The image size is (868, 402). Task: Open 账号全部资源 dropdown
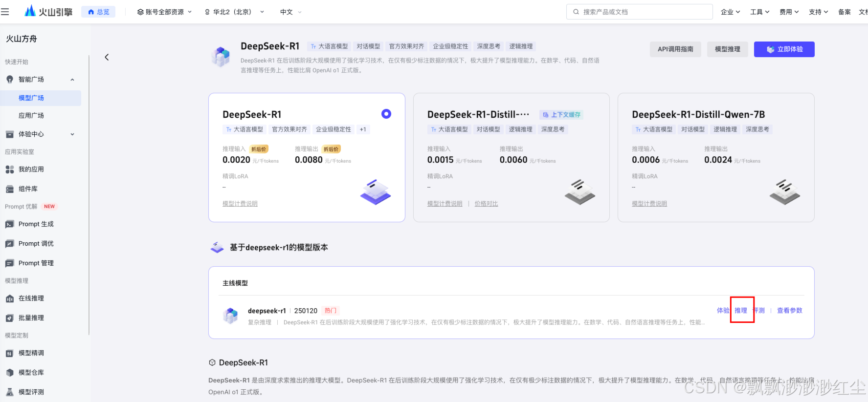(164, 12)
